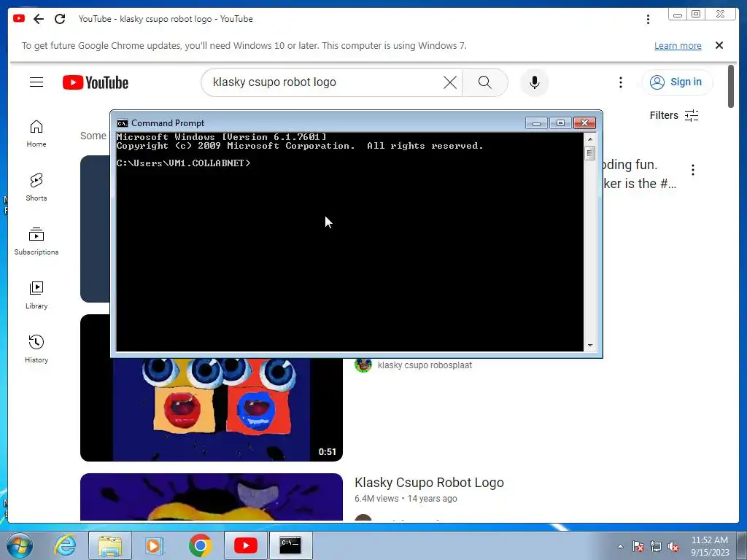The height and width of the screenshot is (560, 747).
Task: Start voice search with the microphone
Action: coord(535,82)
